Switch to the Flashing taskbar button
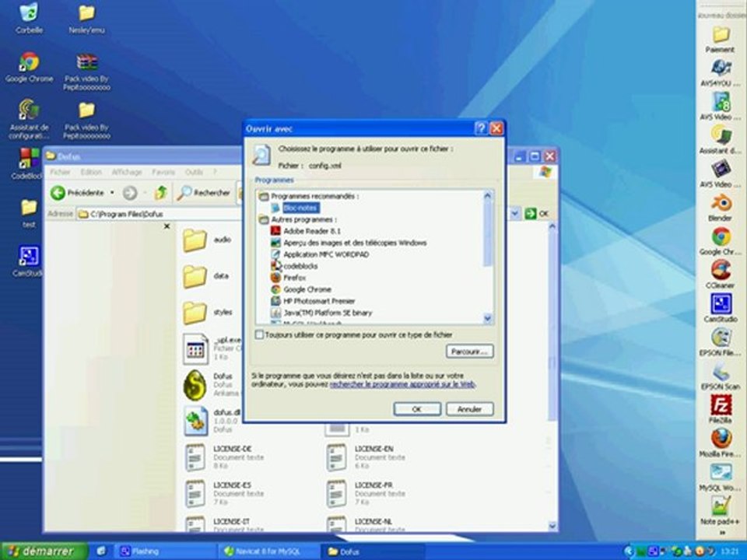The height and width of the screenshot is (560, 747). (x=164, y=551)
